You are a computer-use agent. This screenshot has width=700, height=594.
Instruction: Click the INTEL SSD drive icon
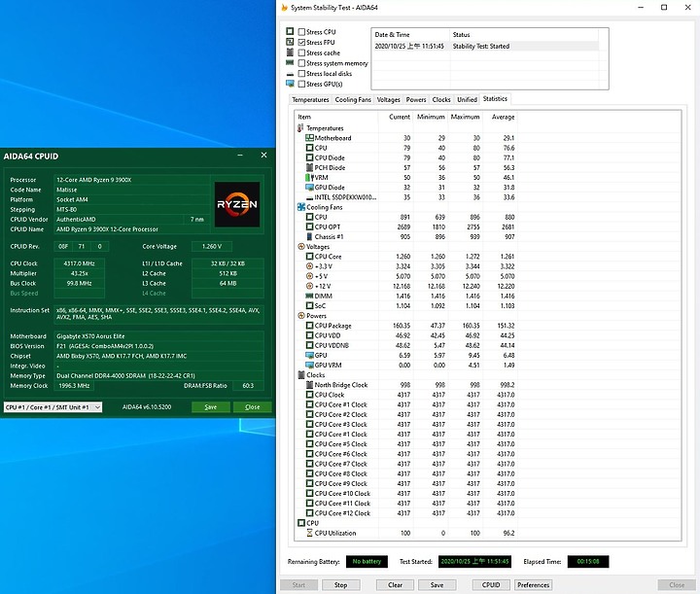309,197
